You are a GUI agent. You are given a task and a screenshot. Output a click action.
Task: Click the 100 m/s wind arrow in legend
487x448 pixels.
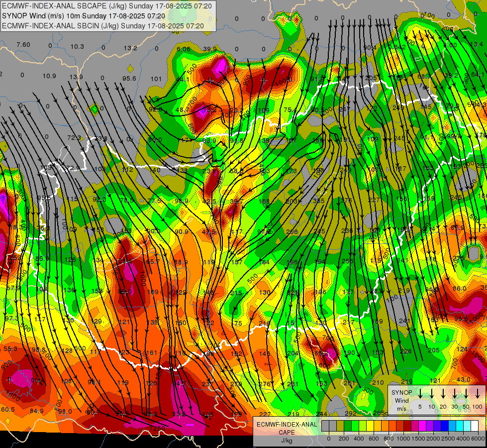pyautogui.click(x=478, y=393)
